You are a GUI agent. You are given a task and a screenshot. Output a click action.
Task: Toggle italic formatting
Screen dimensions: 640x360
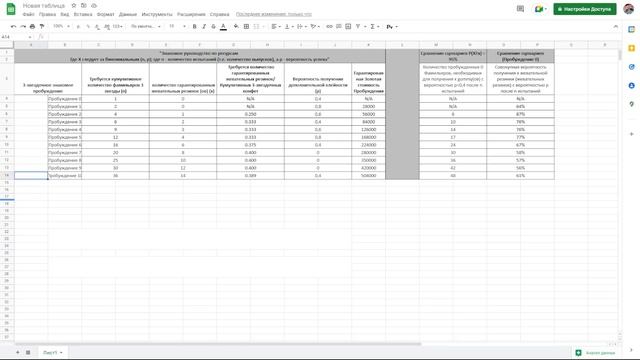point(204,27)
